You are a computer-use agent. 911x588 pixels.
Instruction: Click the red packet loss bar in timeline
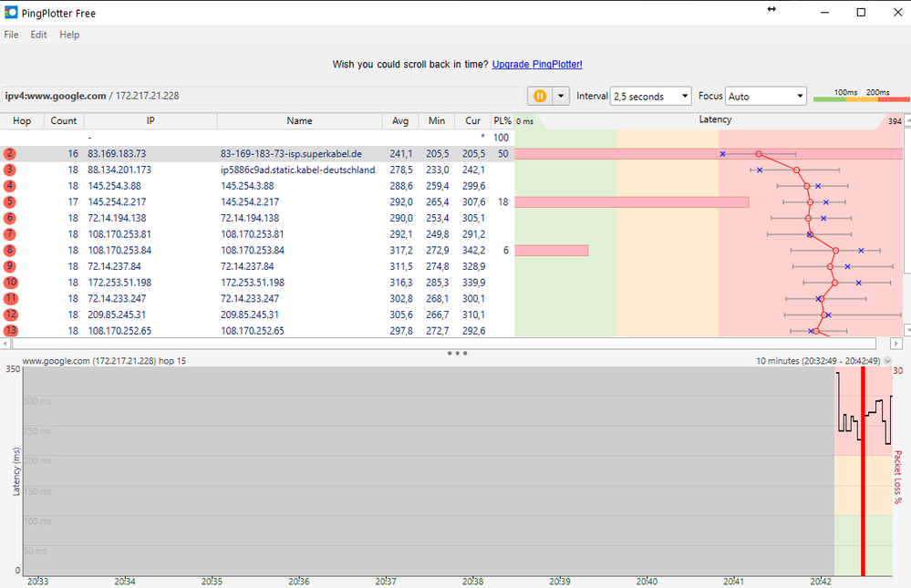pyautogui.click(x=863, y=470)
